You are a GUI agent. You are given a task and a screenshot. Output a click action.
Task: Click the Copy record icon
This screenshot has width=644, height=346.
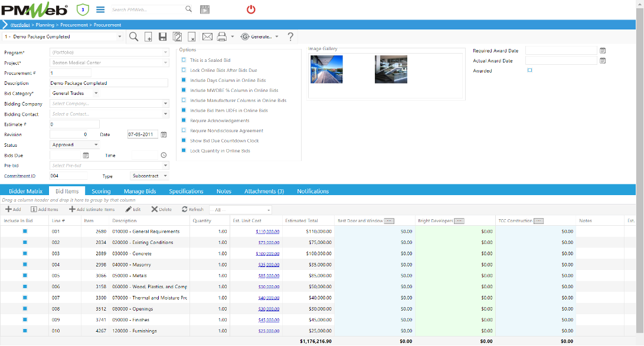click(178, 37)
